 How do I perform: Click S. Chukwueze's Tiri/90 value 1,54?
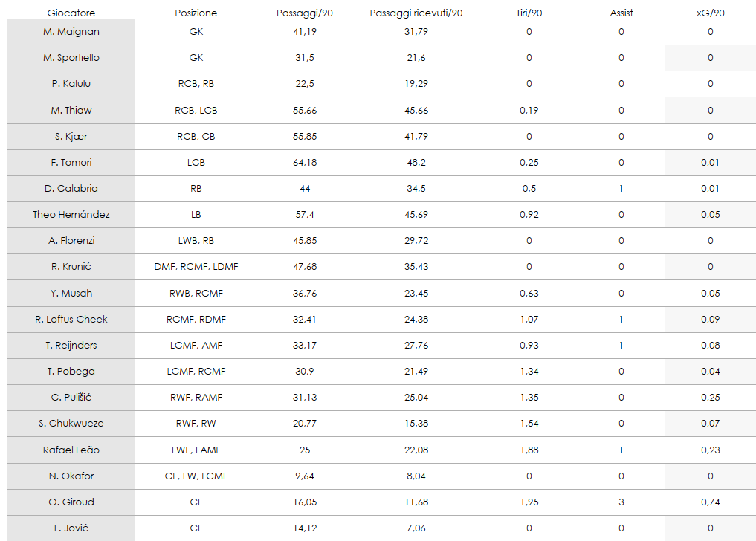[x=529, y=424]
